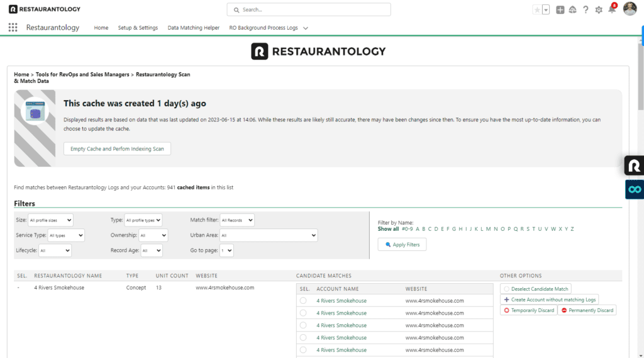The width and height of the screenshot is (644, 358).
Task: Select third 4 Rivers Smokehouse candidate radio
Action: pos(303,325)
